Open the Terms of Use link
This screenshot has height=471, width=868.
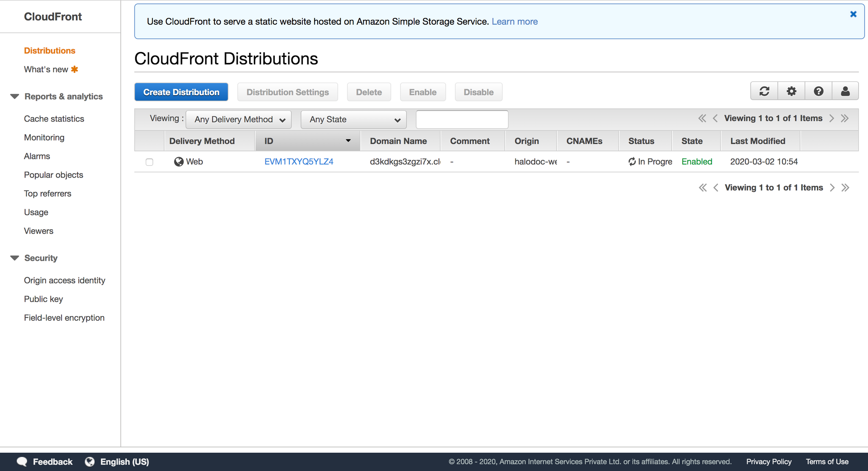(x=827, y=462)
